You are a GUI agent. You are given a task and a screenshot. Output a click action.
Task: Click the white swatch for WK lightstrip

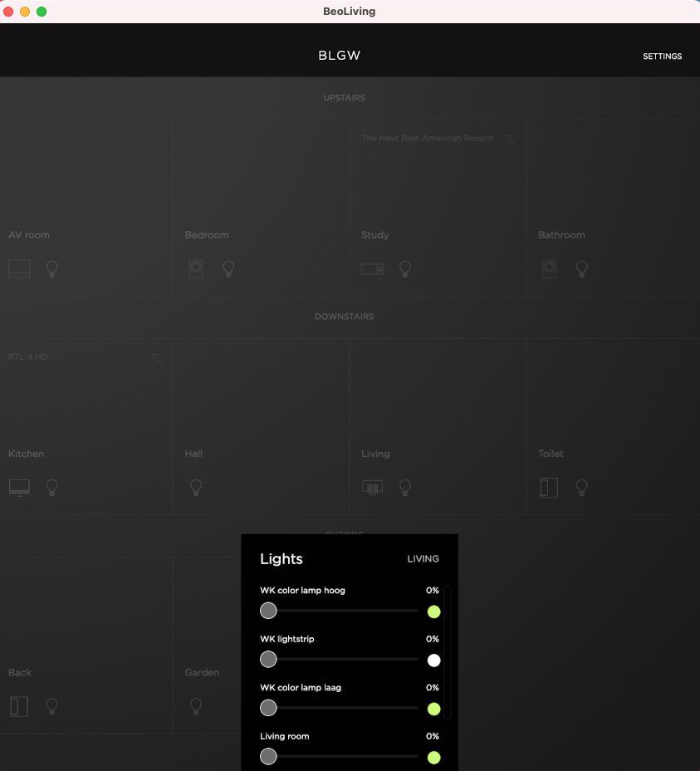(x=433, y=661)
